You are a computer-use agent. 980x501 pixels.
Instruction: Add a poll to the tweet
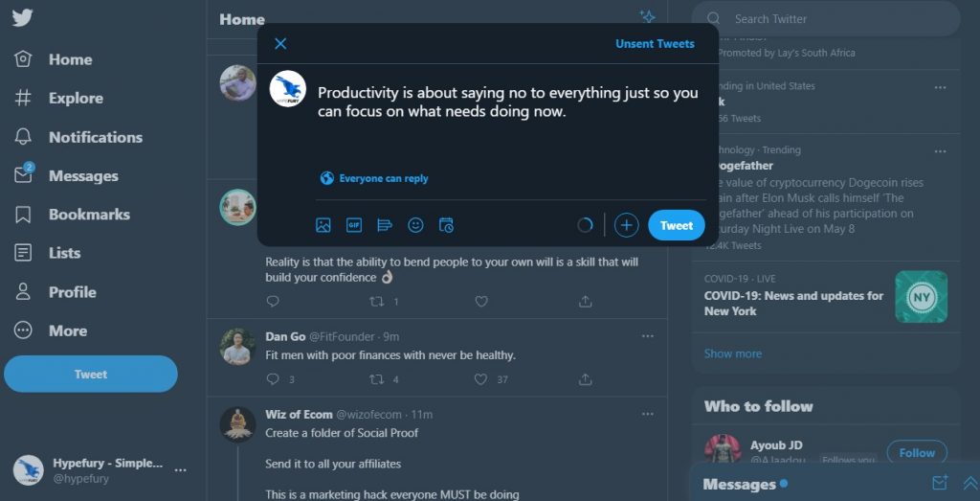click(x=385, y=225)
